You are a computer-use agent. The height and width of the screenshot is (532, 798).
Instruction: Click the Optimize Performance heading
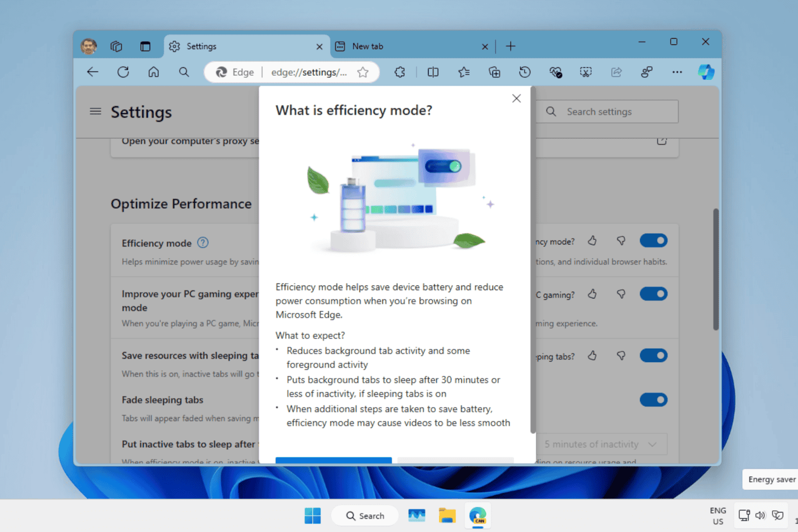(x=181, y=204)
